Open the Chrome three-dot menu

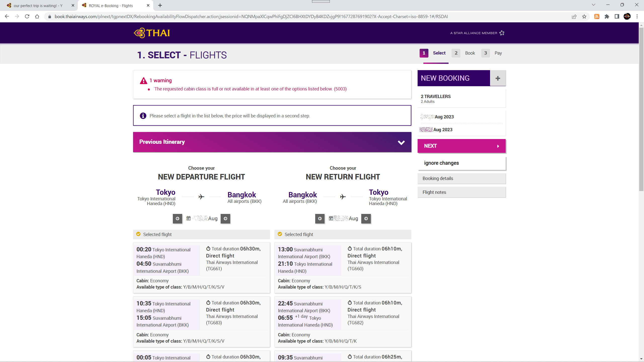tap(637, 17)
